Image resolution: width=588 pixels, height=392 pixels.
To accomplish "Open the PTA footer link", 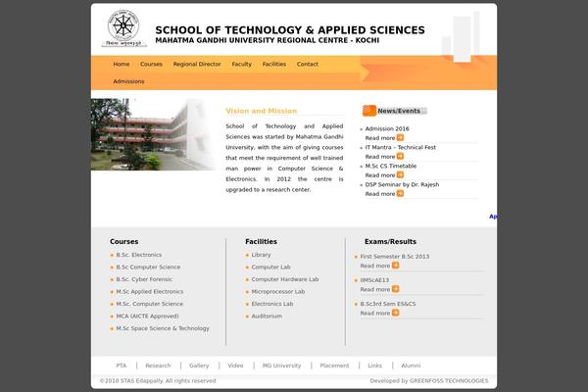I will point(122,366).
